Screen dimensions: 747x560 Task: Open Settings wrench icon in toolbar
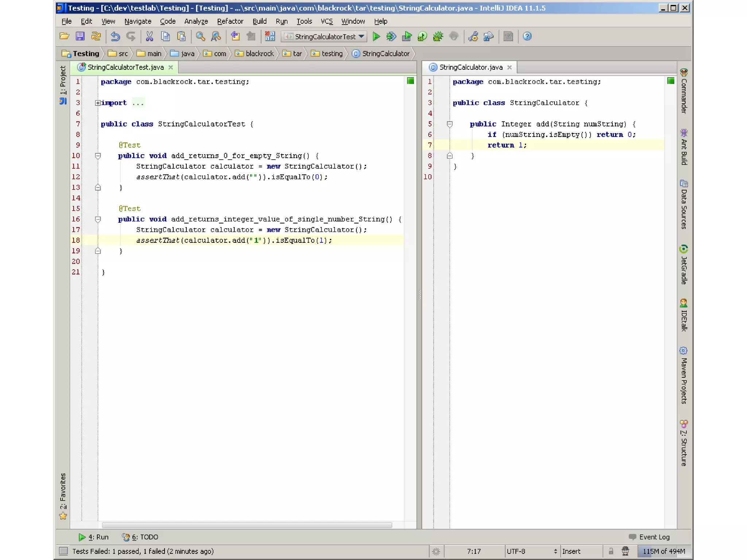click(473, 36)
